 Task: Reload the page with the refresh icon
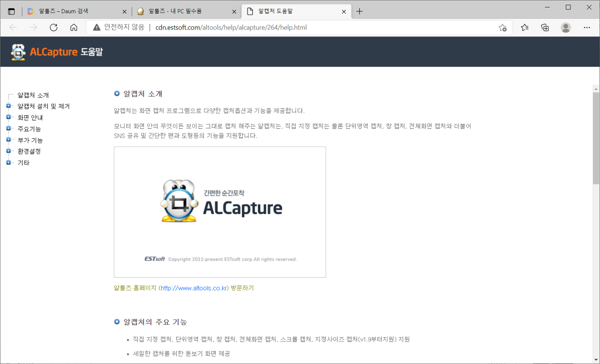[53, 27]
